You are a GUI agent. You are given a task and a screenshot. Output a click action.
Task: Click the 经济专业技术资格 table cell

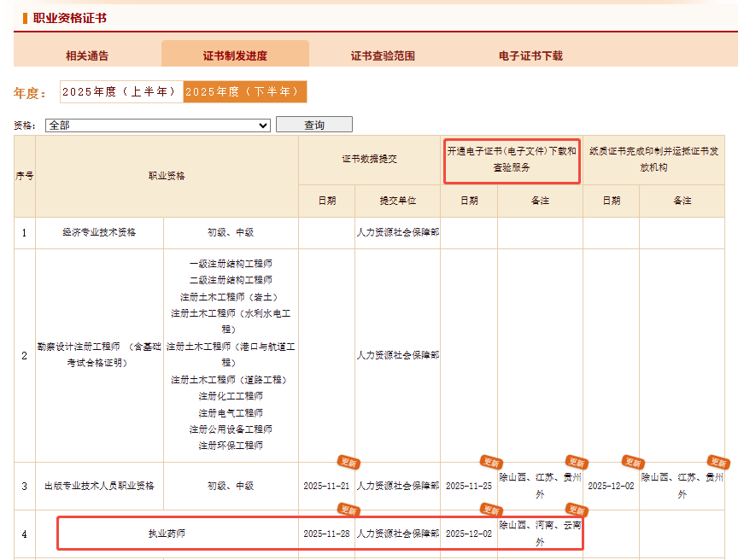pos(99,232)
